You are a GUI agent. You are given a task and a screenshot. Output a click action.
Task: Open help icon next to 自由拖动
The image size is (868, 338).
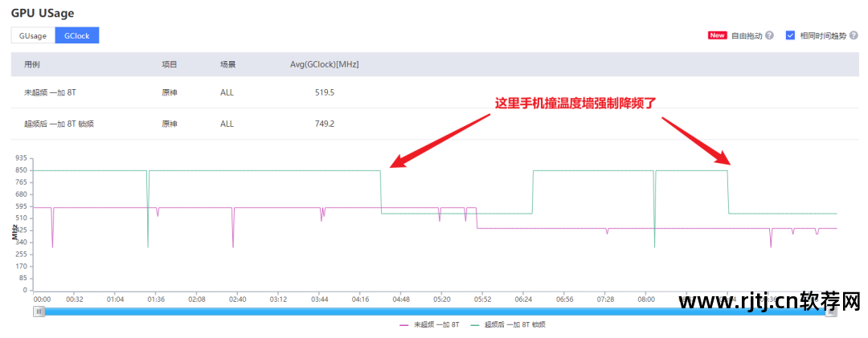pyautogui.click(x=769, y=35)
